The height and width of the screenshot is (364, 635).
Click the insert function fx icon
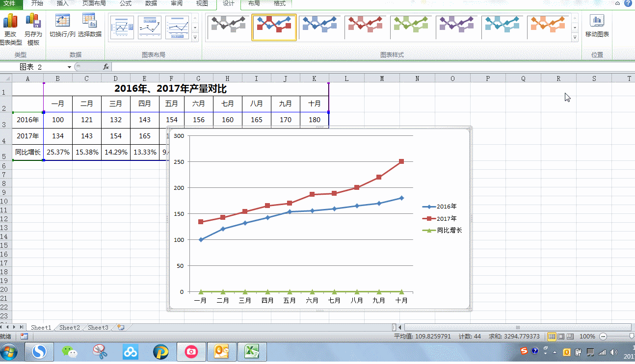106,67
